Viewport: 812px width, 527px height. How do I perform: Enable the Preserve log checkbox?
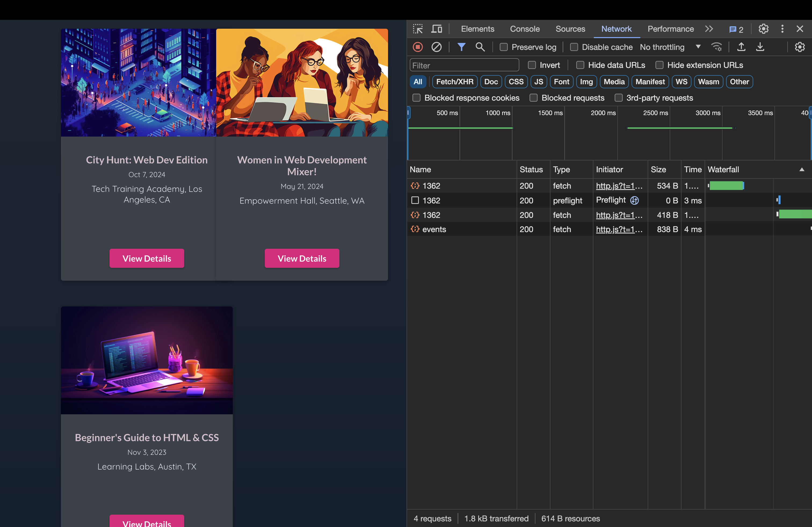pyautogui.click(x=503, y=47)
